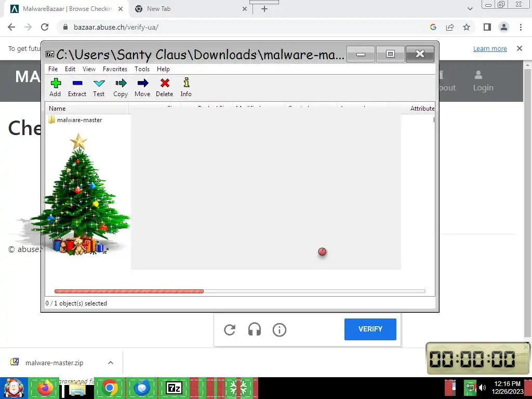Open the Chrome three-dot menu

(x=521, y=27)
